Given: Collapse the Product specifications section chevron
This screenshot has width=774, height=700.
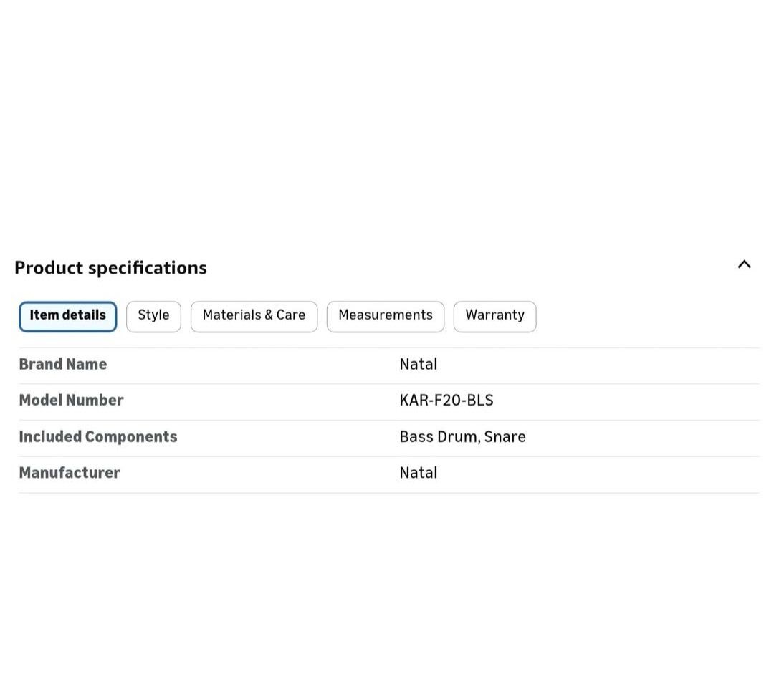Looking at the screenshot, I should (744, 264).
